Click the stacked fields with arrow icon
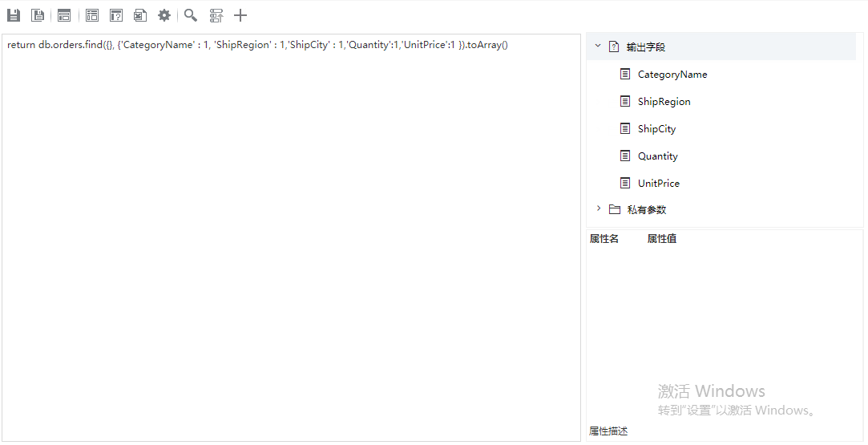 [x=216, y=15]
